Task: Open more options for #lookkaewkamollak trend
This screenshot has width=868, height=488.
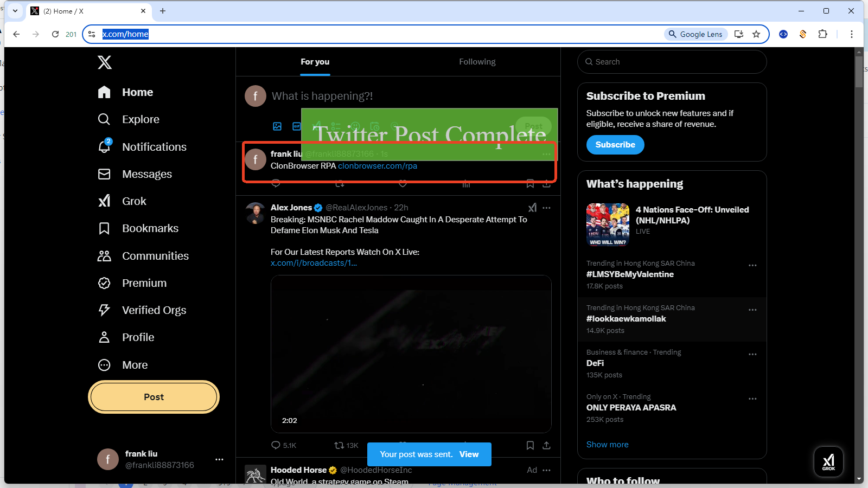Action: 752,310
